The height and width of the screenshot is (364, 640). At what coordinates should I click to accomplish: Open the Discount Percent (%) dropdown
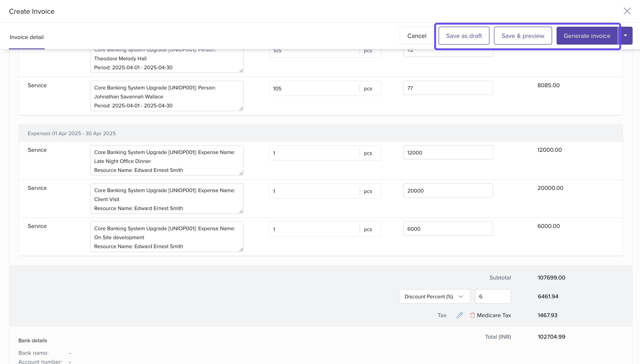[434, 296]
